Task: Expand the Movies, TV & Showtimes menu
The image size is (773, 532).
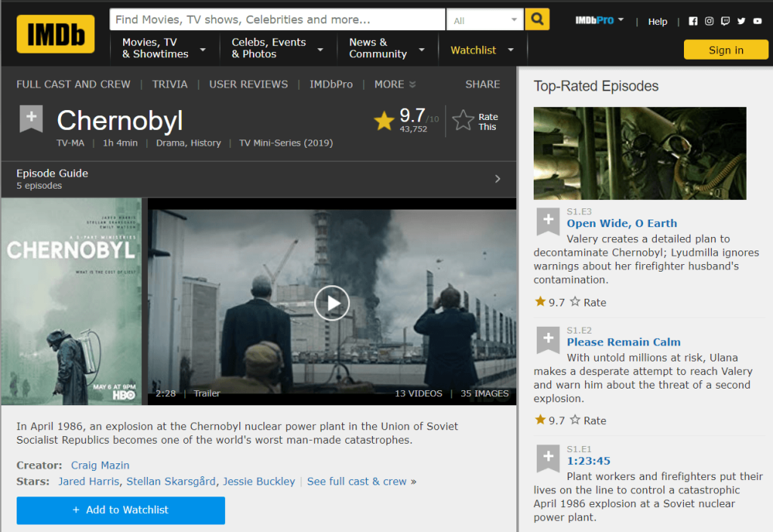Action: (x=164, y=48)
